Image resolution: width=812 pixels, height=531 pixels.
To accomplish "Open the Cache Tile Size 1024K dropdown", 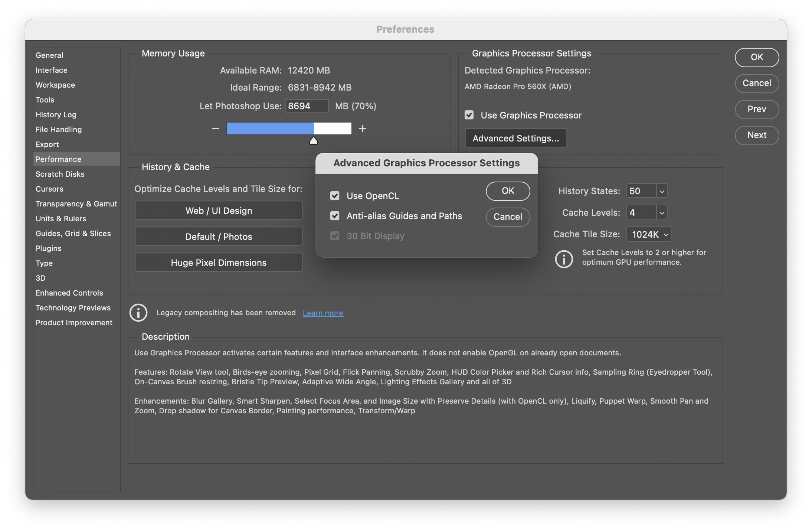I will tap(649, 234).
